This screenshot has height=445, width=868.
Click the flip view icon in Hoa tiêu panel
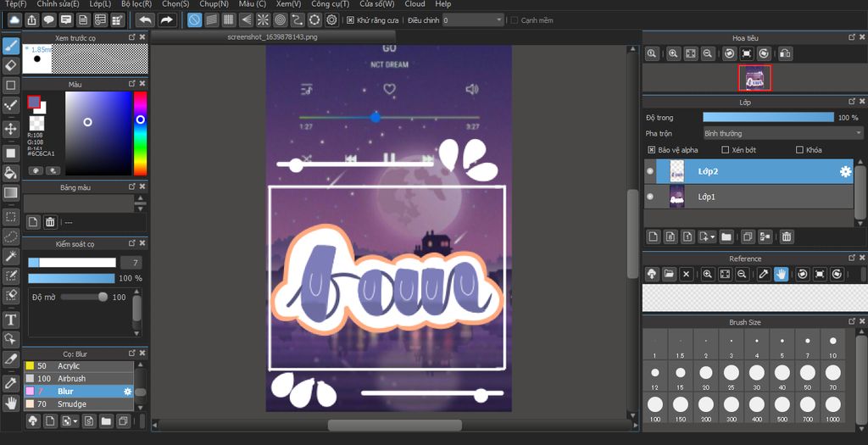pyautogui.click(x=785, y=53)
